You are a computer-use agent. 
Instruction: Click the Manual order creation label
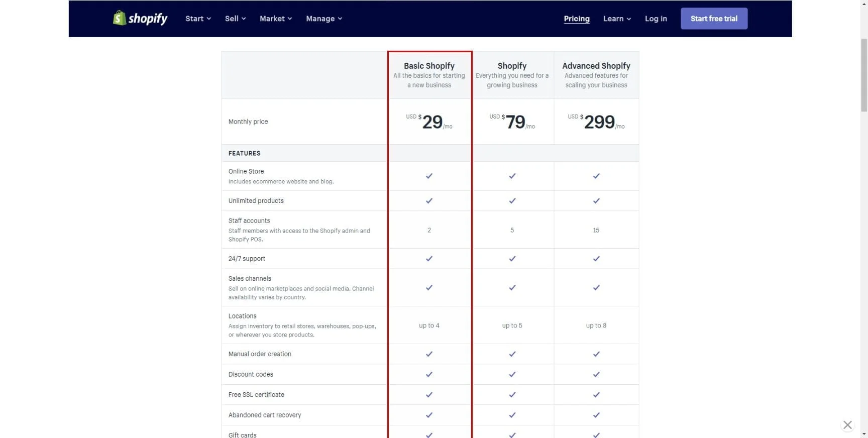260,354
